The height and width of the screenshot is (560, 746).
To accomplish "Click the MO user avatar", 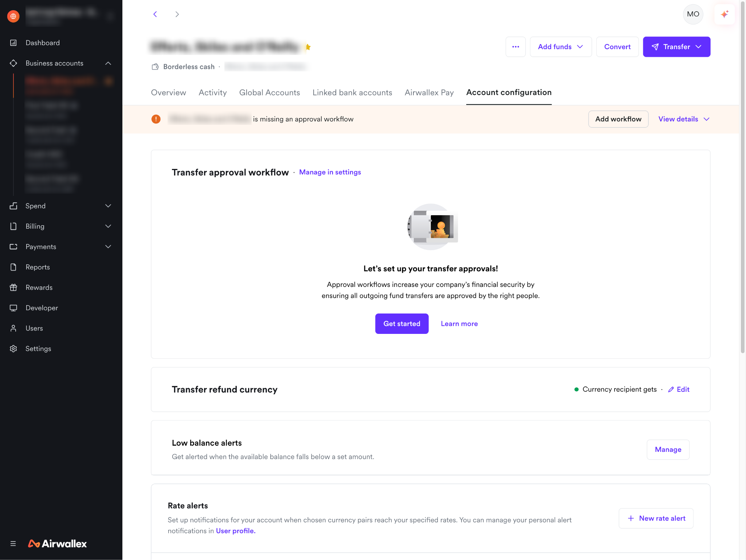I will (693, 14).
